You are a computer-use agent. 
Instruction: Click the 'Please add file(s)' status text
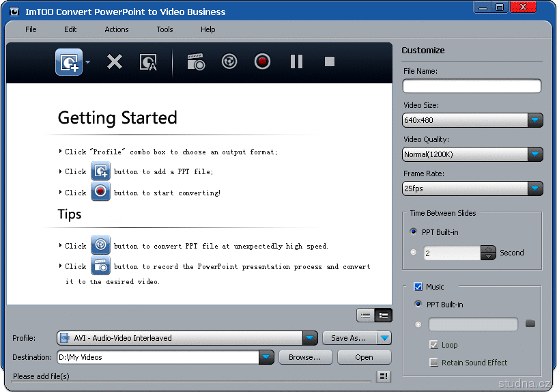pos(41,376)
